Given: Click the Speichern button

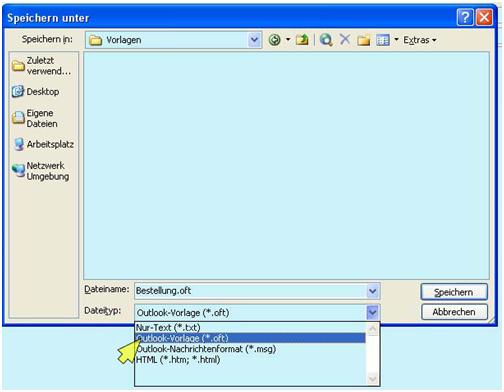Looking at the screenshot, I should click(x=454, y=292).
